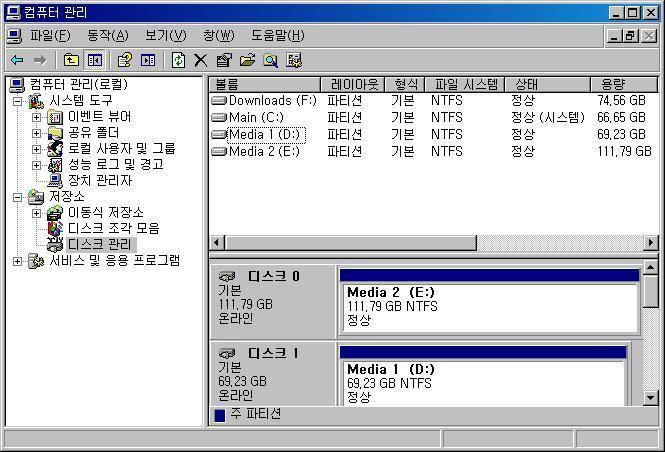
Task: Click the disk settings toolbar icon
Action: (294, 60)
